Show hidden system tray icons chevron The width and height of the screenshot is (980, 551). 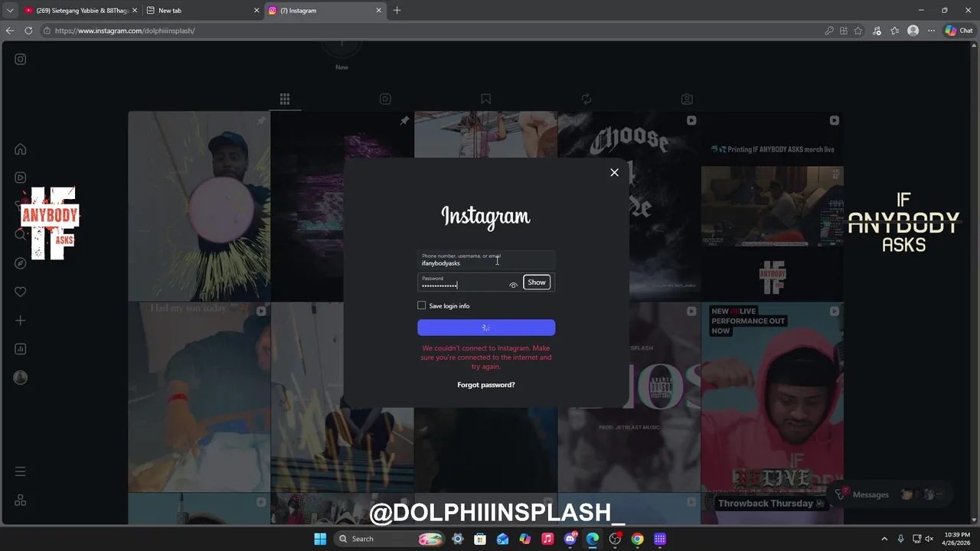pyautogui.click(x=884, y=539)
